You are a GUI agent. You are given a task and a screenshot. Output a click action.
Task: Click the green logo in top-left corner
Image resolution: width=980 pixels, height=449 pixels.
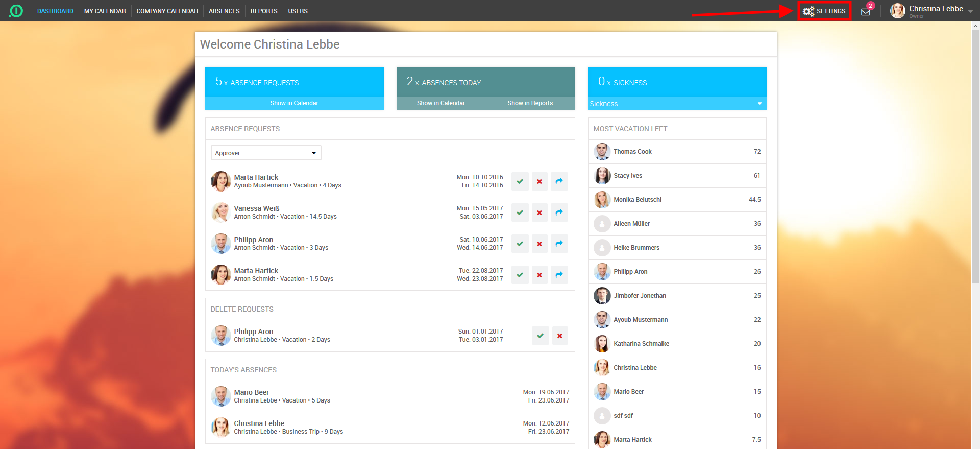[x=16, y=11]
